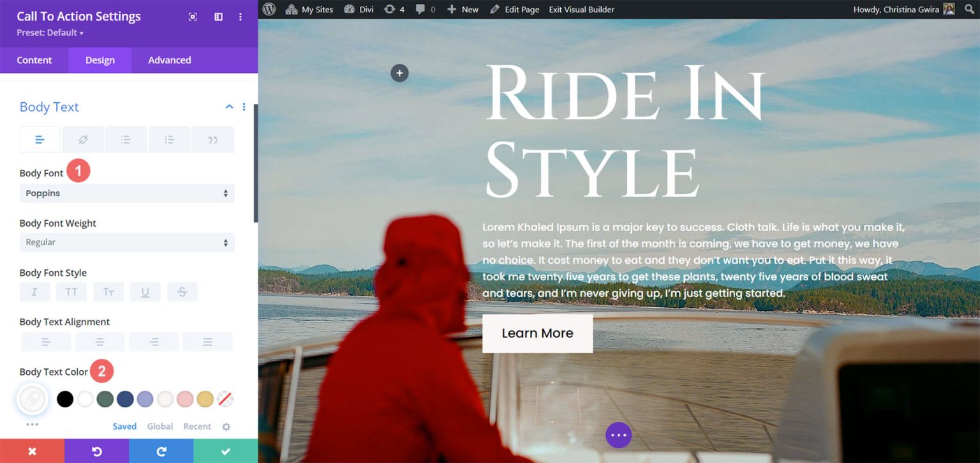Open the expand modal view icon

click(x=193, y=17)
